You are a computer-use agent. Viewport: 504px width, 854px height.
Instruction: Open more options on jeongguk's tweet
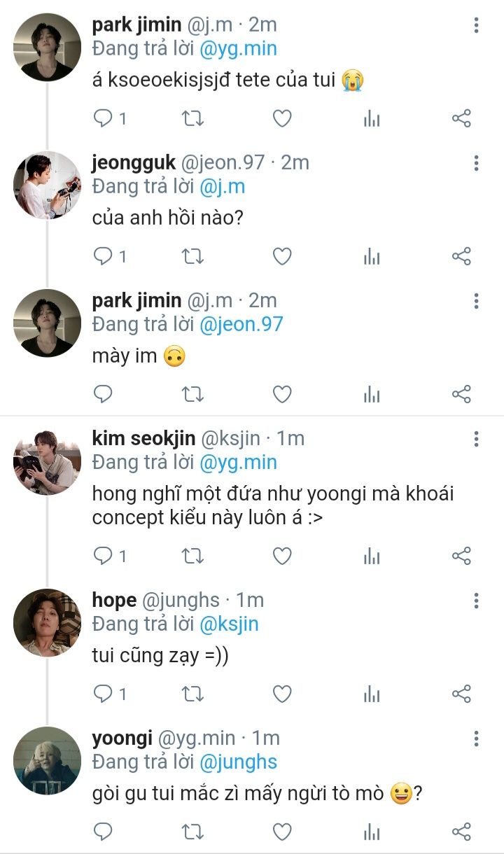(476, 164)
